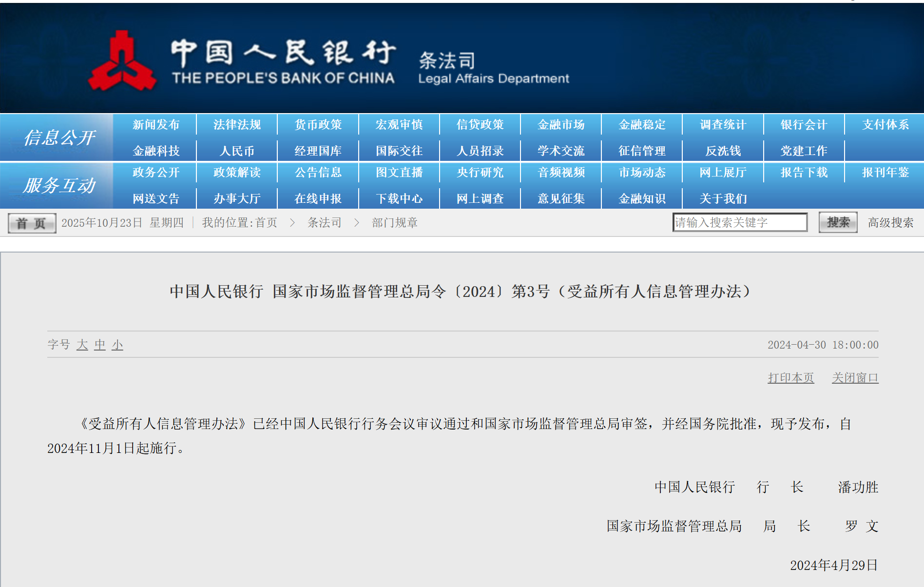Open the 新闻发布 news section
This screenshot has height=587, width=924.
click(155, 124)
